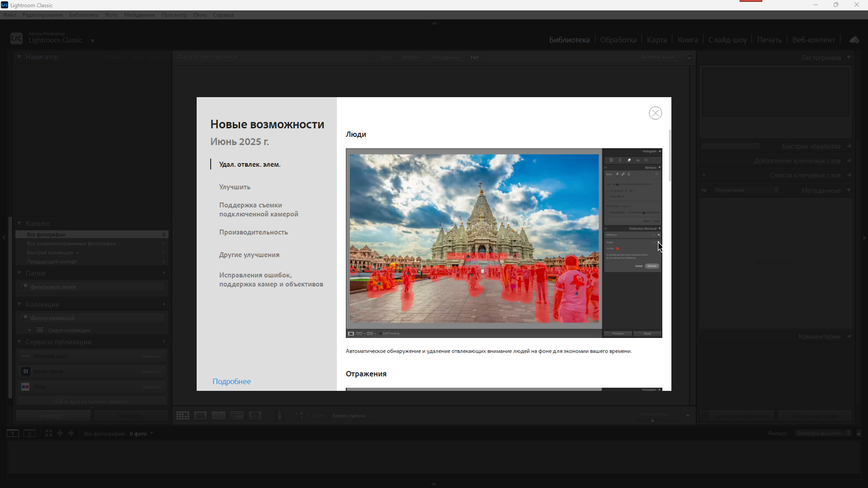
Task: Open the Просмотр menu
Action: pos(174,15)
